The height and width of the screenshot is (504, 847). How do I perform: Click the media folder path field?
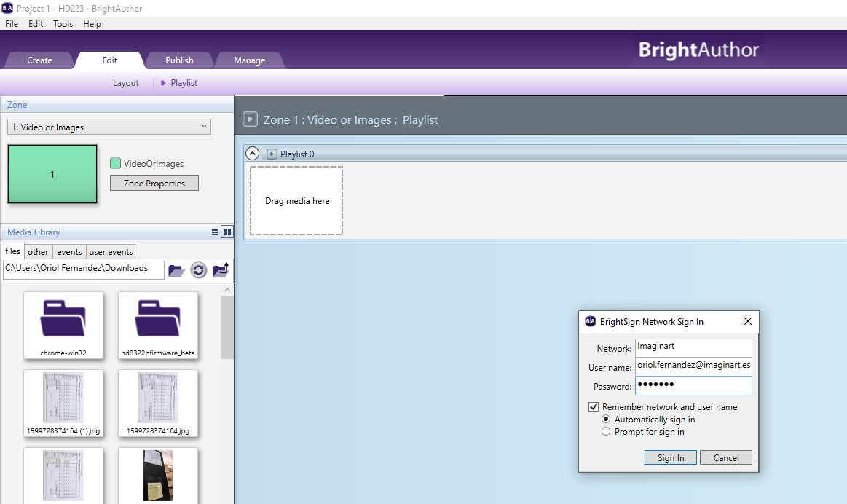click(83, 269)
